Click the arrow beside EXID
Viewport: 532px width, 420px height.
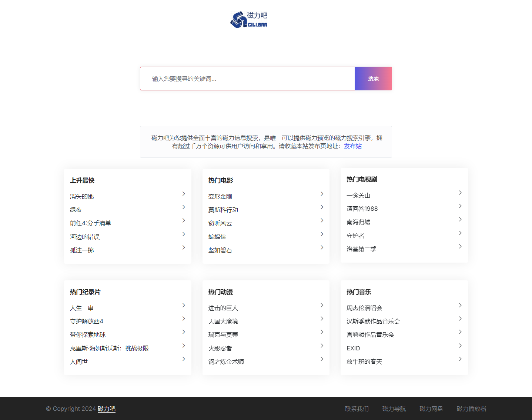pos(460,346)
